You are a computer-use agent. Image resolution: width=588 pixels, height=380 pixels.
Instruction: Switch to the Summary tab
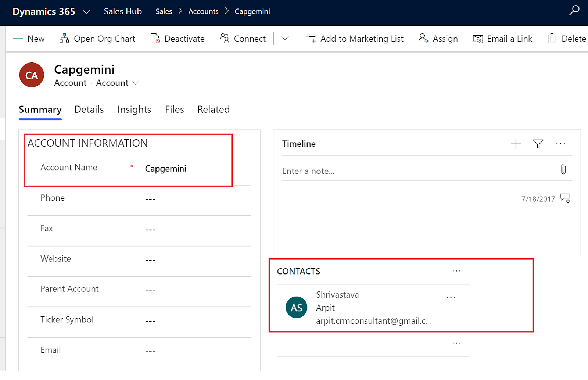click(40, 110)
